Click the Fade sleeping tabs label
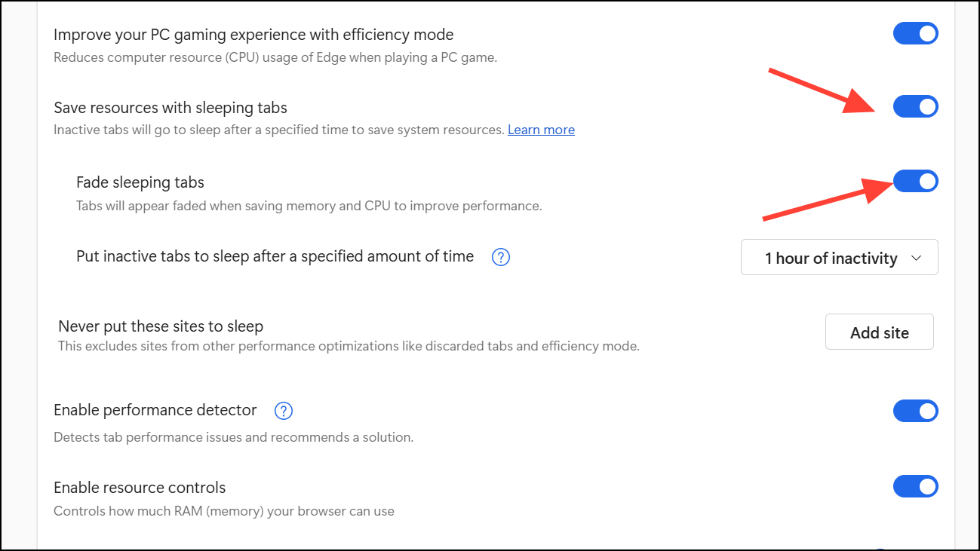Viewport: 980px width, 551px height. coord(140,182)
